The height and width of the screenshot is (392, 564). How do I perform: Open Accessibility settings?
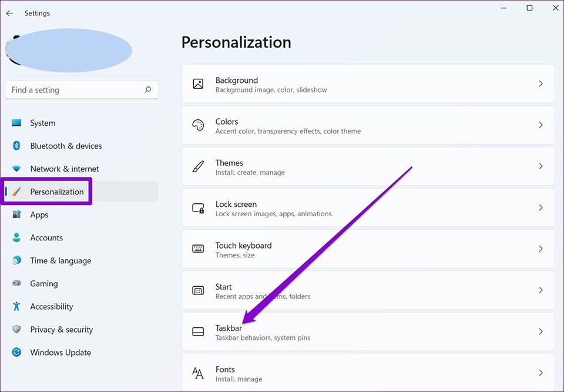82,306
